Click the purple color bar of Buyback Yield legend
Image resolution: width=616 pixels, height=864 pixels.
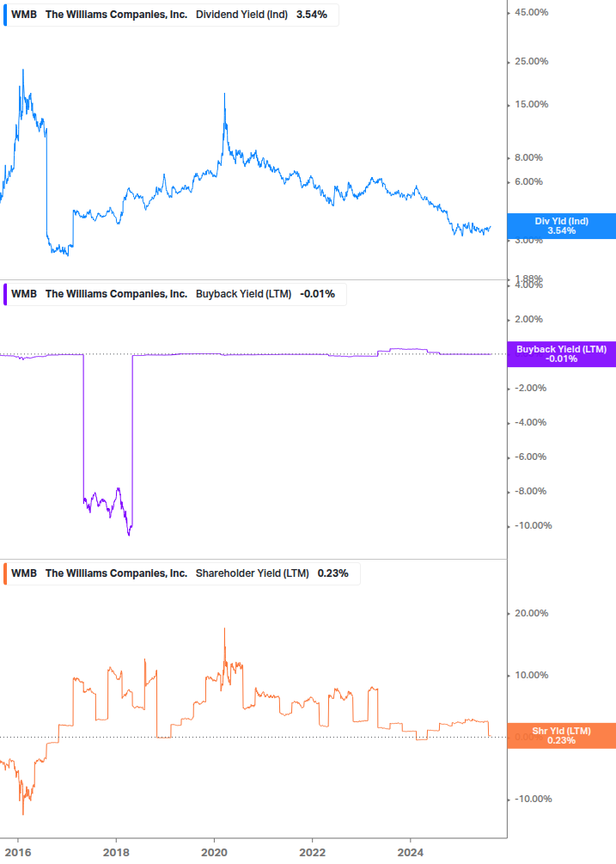click(x=5, y=294)
